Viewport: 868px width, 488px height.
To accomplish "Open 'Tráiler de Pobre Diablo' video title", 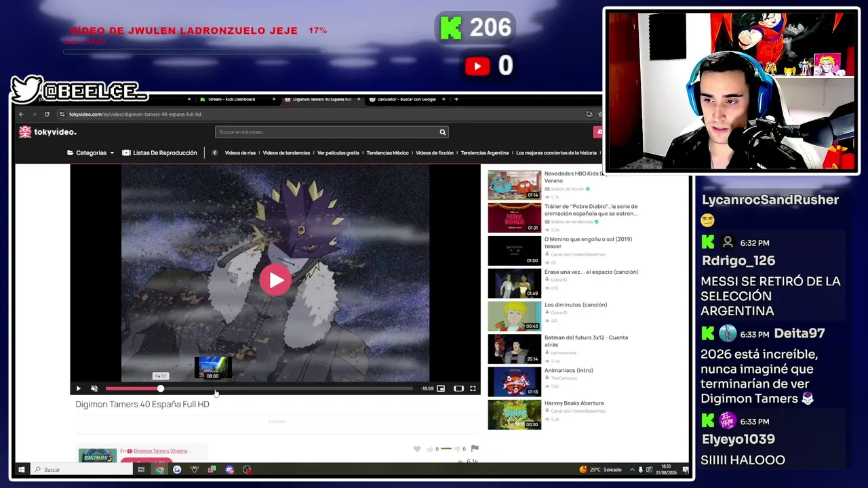I will click(x=591, y=210).
